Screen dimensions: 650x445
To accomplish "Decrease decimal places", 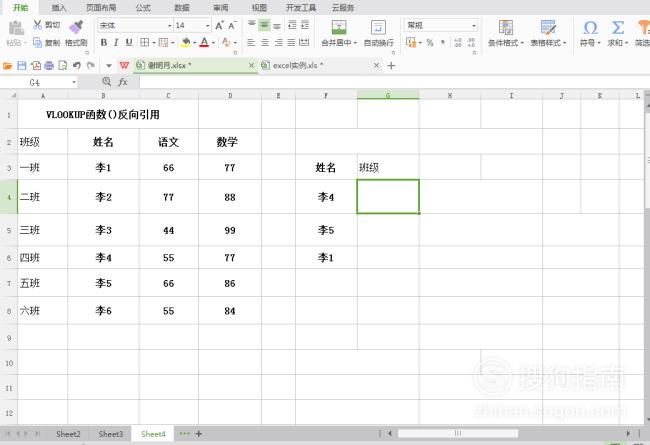I will click(x=471, y=42).
